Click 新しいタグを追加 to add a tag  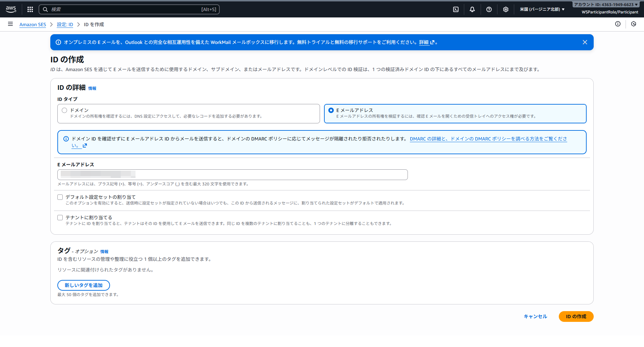(x=84, y=285)
